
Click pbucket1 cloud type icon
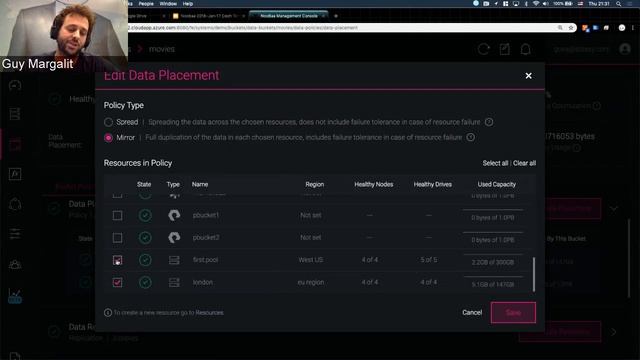pos(174,215)
